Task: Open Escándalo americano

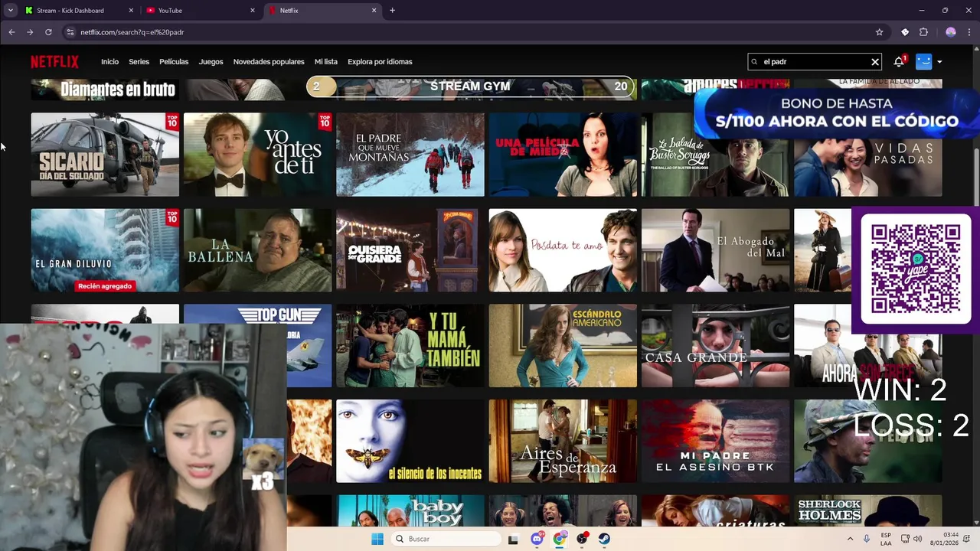Action: click(x=563, y=346)
